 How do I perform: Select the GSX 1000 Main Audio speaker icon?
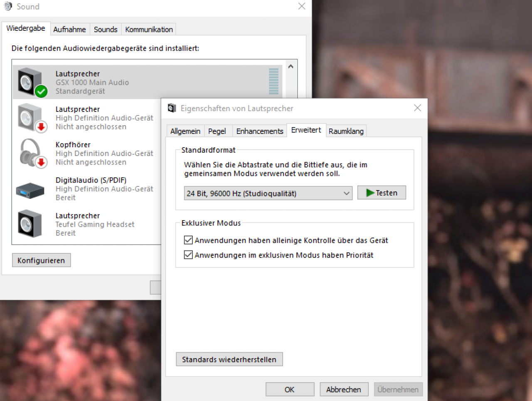click(x=32, y=82)
